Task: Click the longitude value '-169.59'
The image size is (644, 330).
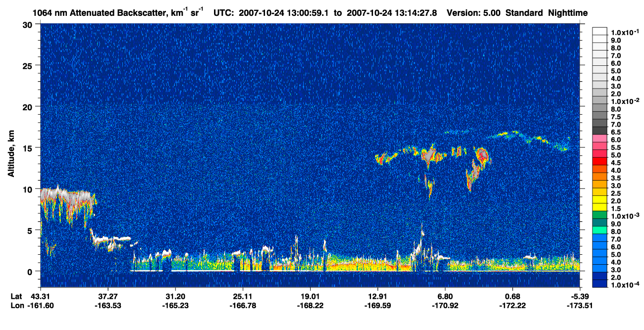Action: pyautogui.click(x=377, y=305)
